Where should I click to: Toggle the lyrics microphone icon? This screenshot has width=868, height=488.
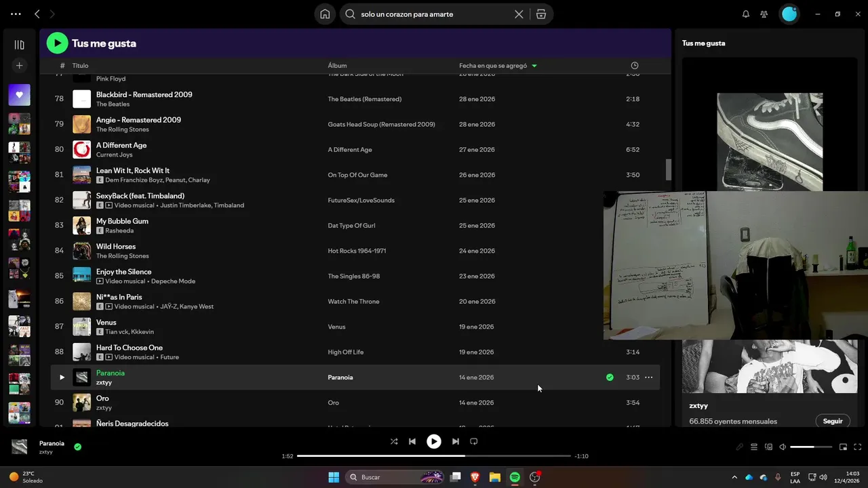pos(740,447)
